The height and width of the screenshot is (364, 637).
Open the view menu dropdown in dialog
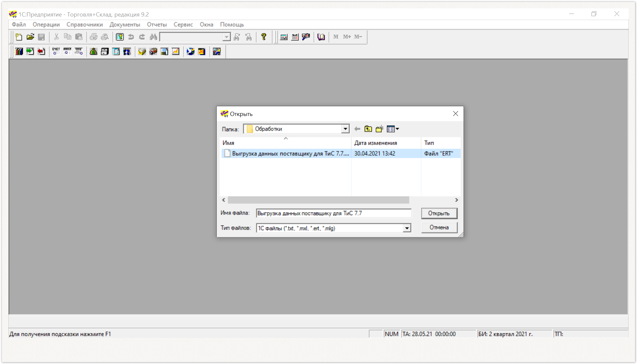point(393,129)
